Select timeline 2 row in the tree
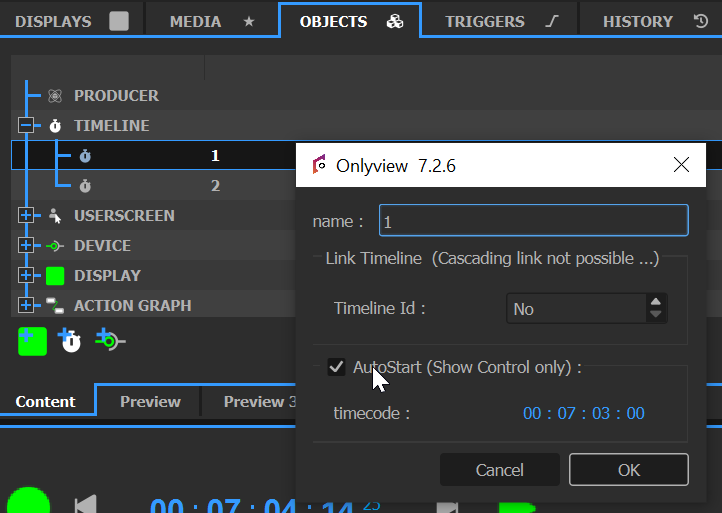 coord(153,186)
